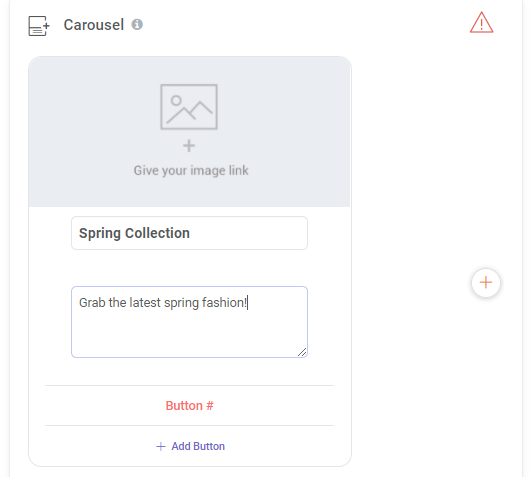Click the word 'Collection' in title field
The image size is (531, 477).
(x=157, y=233)
